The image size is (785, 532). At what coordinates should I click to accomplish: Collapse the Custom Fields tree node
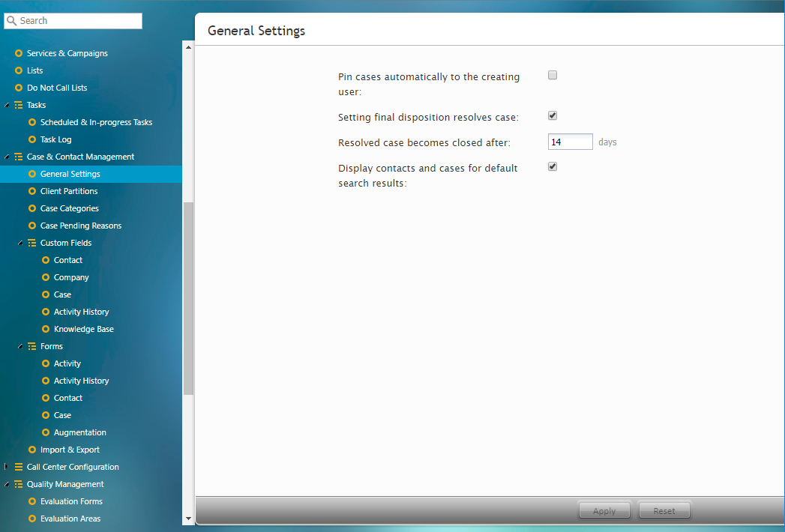[20, 244]
